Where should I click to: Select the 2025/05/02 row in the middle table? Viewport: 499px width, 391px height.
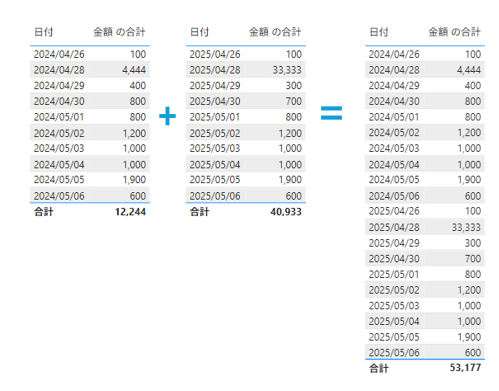(x=246, y=133)
